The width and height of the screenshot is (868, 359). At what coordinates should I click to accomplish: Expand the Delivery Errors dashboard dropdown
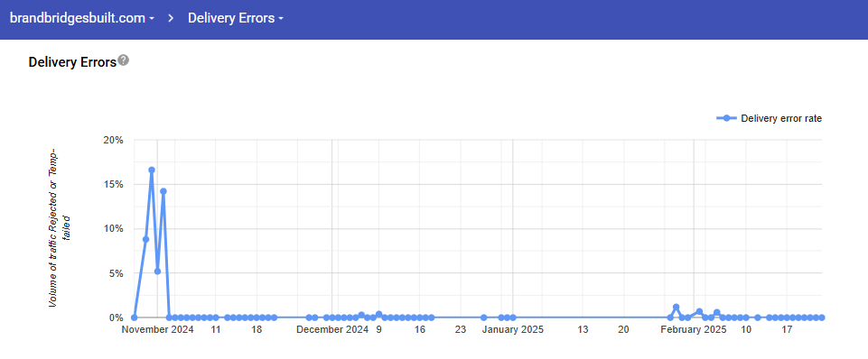(x=236, y=18)
